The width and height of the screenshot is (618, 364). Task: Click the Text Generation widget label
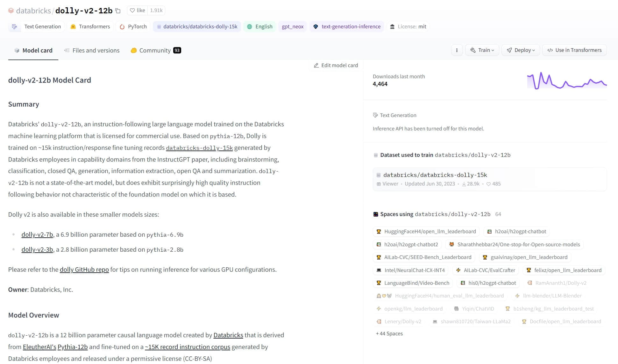pyautogui.click(x=394, y=115)
